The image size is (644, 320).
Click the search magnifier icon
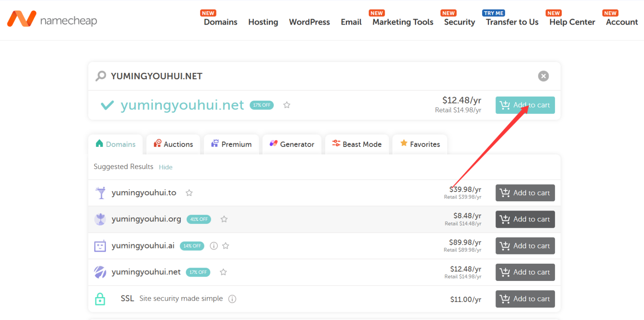101,76
